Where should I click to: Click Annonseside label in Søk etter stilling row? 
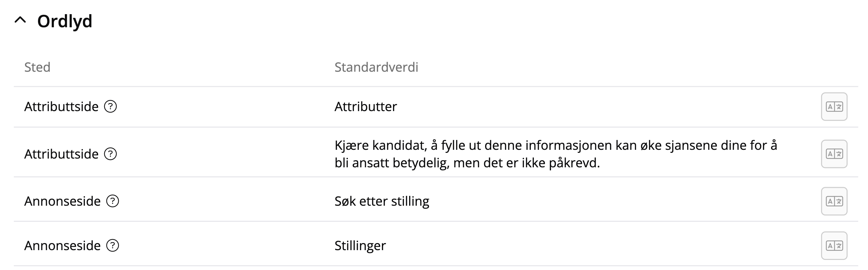[x=62, y=201]
